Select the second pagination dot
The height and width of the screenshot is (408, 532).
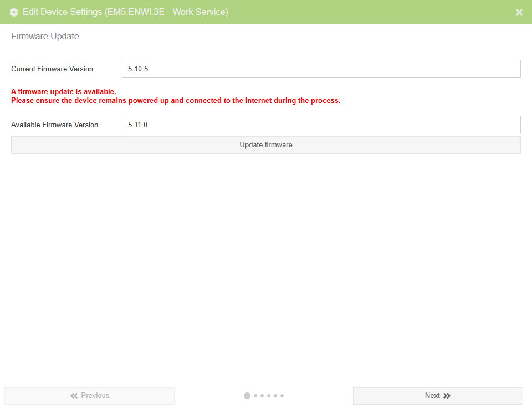coord(254,395)
